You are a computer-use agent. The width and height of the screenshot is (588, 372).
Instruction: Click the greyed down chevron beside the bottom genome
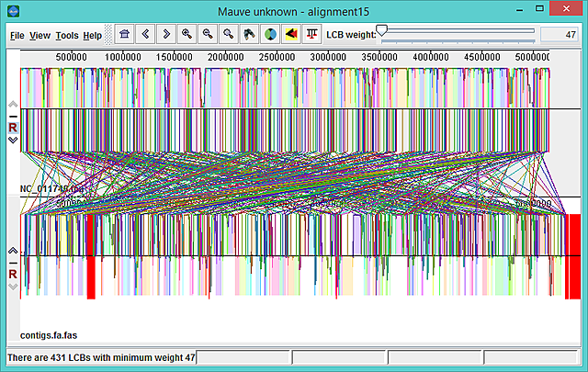coord(13,287)
